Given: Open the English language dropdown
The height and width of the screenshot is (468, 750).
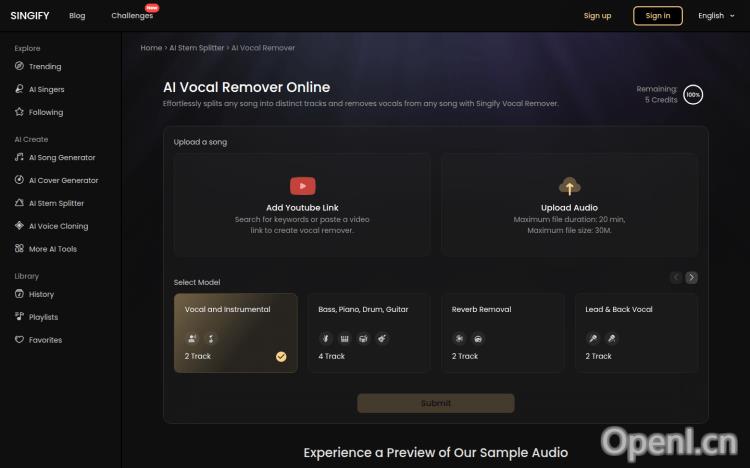Looking at the screenshot, I should 716,16.
